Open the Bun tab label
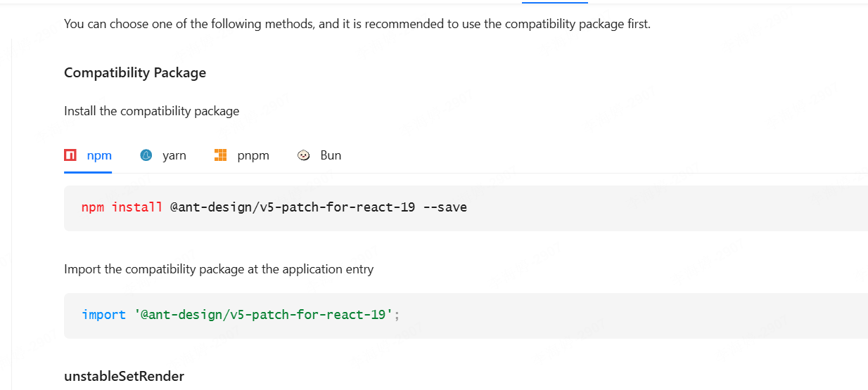Screen dimensions: 868x390 [331, 155]
